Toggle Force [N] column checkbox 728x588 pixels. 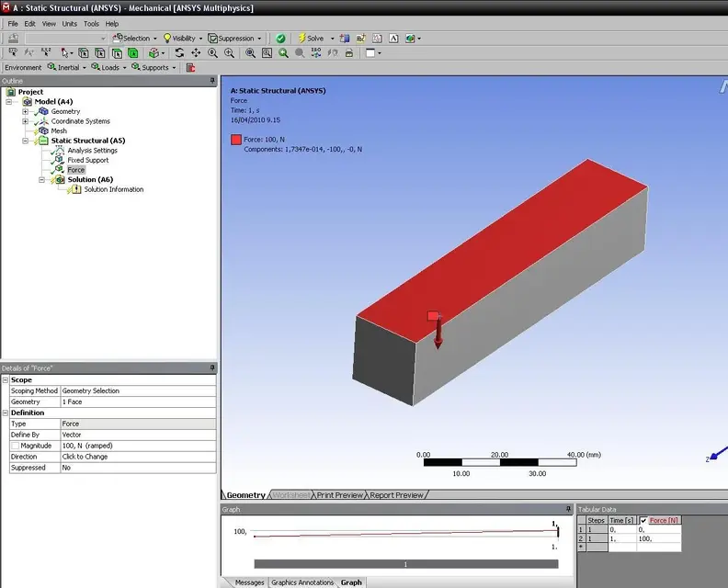coord(643,521)
